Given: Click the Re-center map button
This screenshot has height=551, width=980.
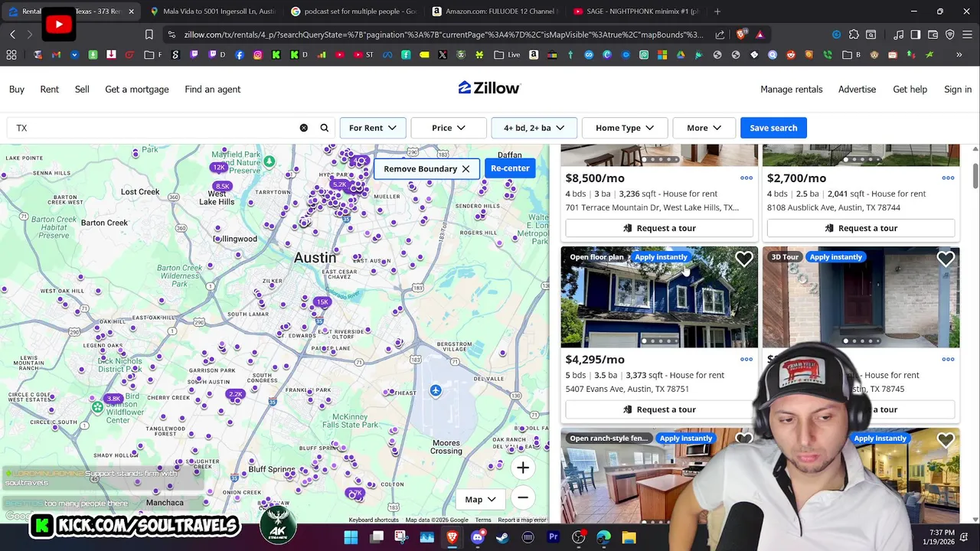Looking at the screenshot, I should tap(510, 168).
